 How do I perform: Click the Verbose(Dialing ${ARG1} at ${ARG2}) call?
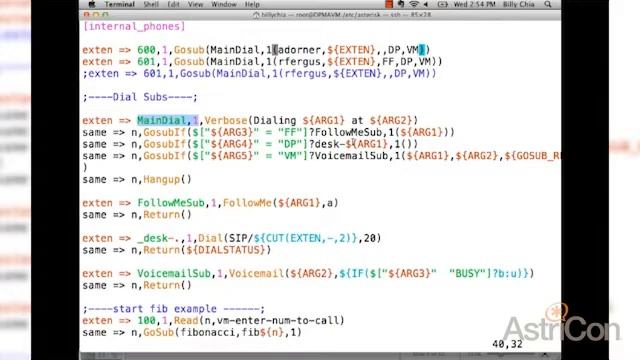[x=311, y=120]
